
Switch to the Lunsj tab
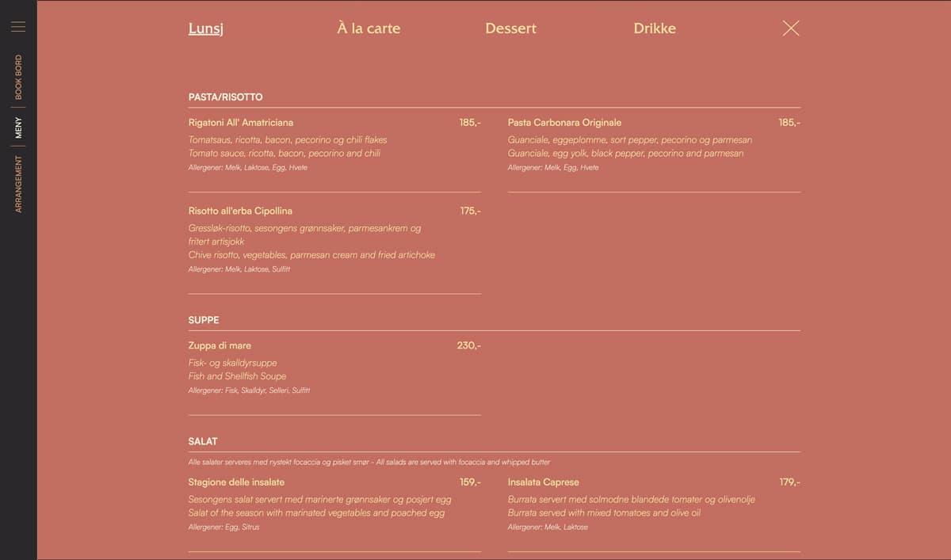(x=205, y=29)
